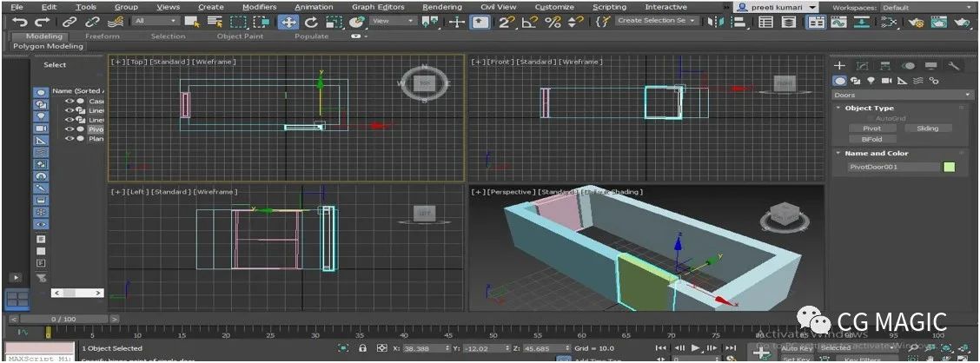Toggle Spinner Snap in toolbar
980x363 pixels.
coord(574,22)
